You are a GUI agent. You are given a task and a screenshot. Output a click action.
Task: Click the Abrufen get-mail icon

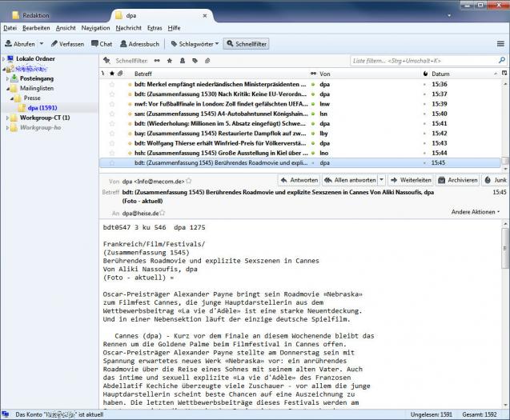click(x=9, y=43)
